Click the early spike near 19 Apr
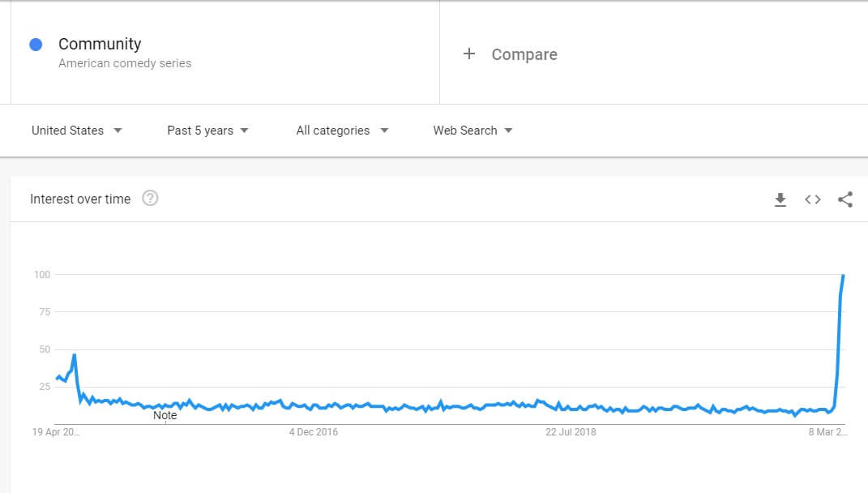 point(74,355)
